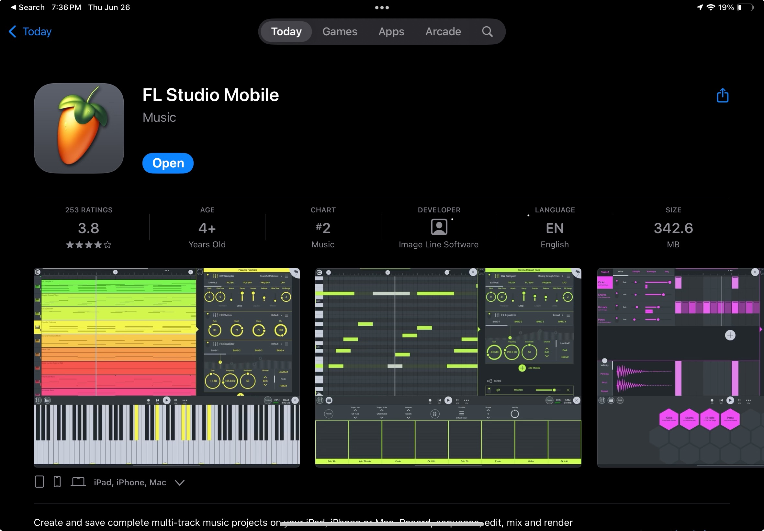764x531 pixels.
Task: Go back to Today page
Action: click(30, 32)
